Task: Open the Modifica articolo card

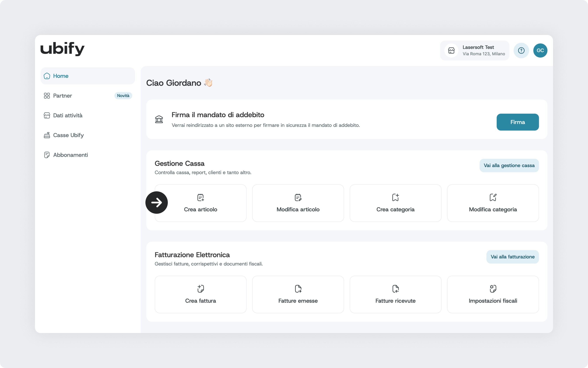Action: pyautogui.click(x=298, y=203)
